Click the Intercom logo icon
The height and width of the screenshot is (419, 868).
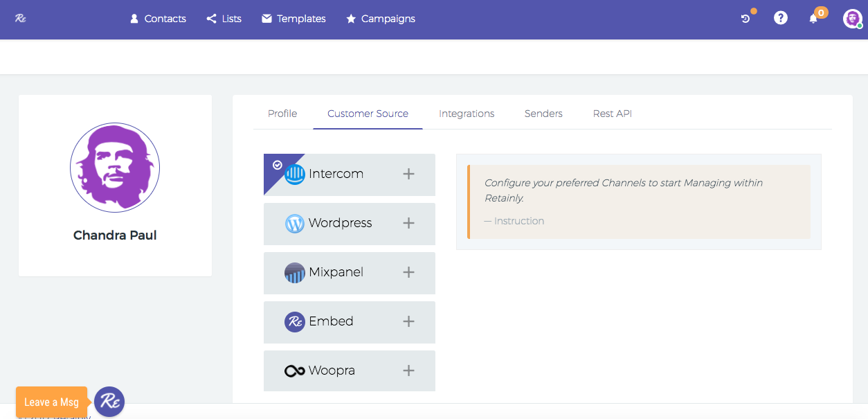pos(295,175)
